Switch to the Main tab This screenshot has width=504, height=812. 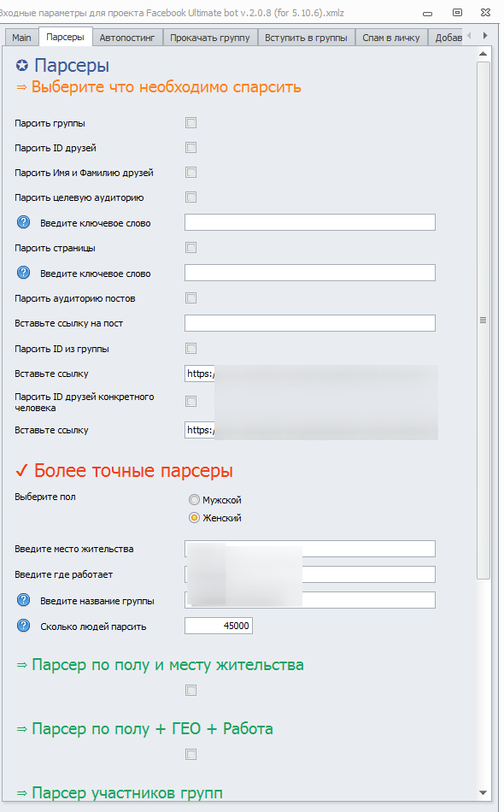(x=21, y=38)
